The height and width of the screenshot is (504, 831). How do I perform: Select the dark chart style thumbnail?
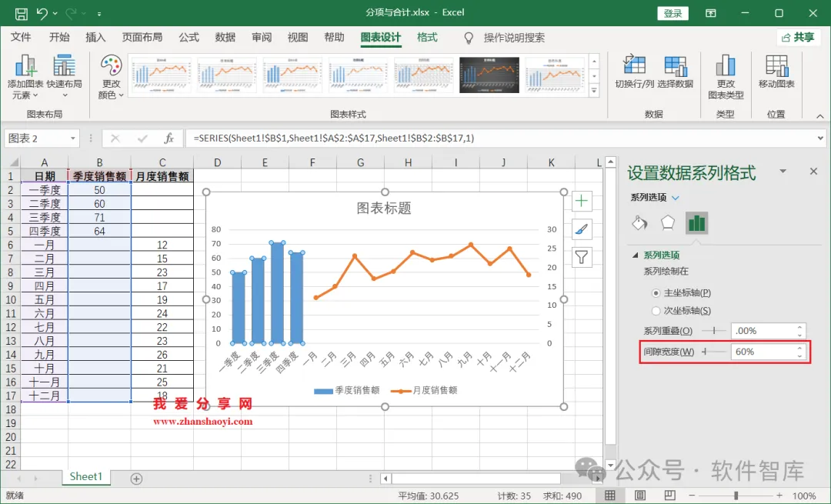(x=489, y=75)
